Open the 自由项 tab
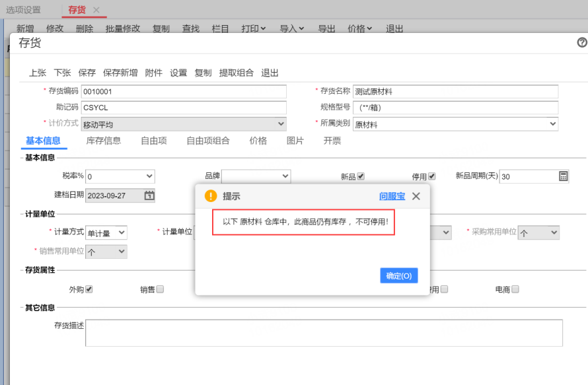Image resolution: width=588 pixels, height=385 pixels. tap(154, 141)
